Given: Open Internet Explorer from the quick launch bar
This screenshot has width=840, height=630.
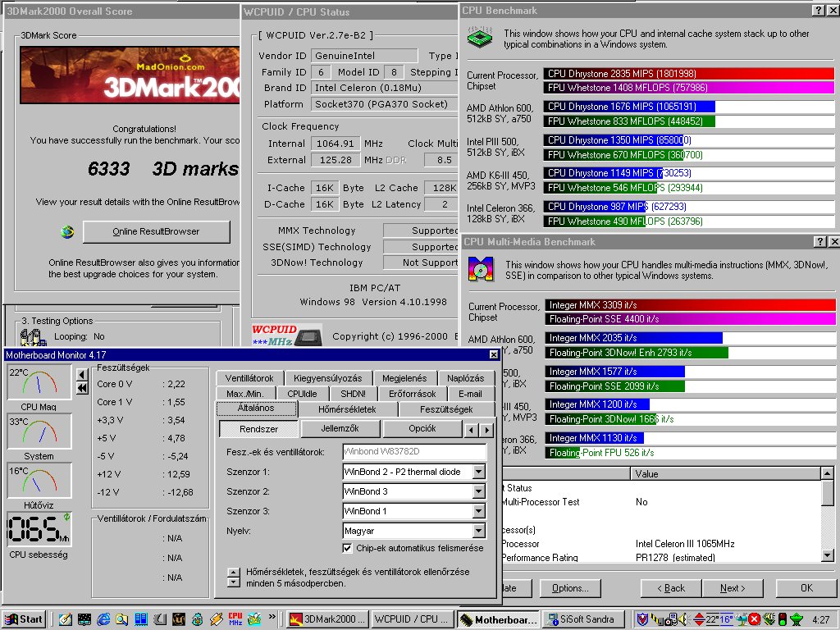Looking at the screenshot, I should (103, 619).
